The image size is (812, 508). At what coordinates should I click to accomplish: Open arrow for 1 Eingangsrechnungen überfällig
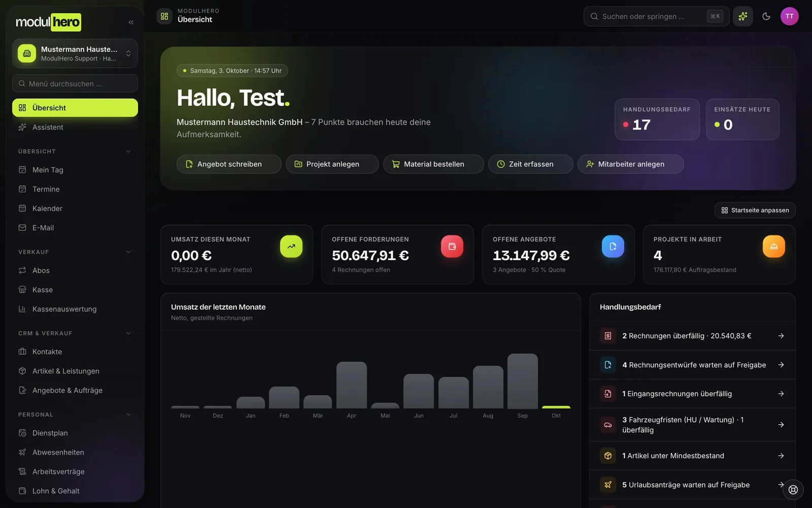[x=781, y=394]
